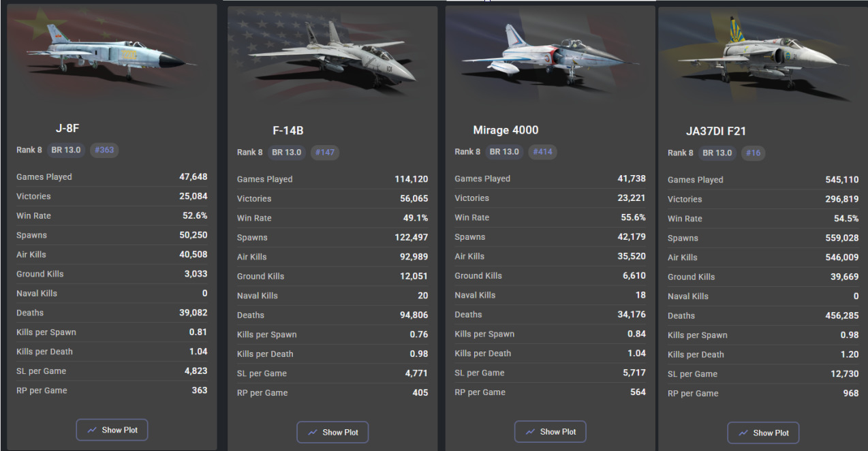Select the F-14B aircraft image
Screen dimensions: 868x451
click(332, 53)
